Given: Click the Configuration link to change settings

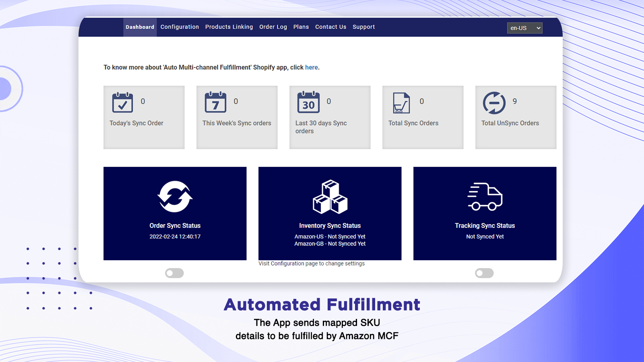Looking at the screenshot, I should 284,263.
